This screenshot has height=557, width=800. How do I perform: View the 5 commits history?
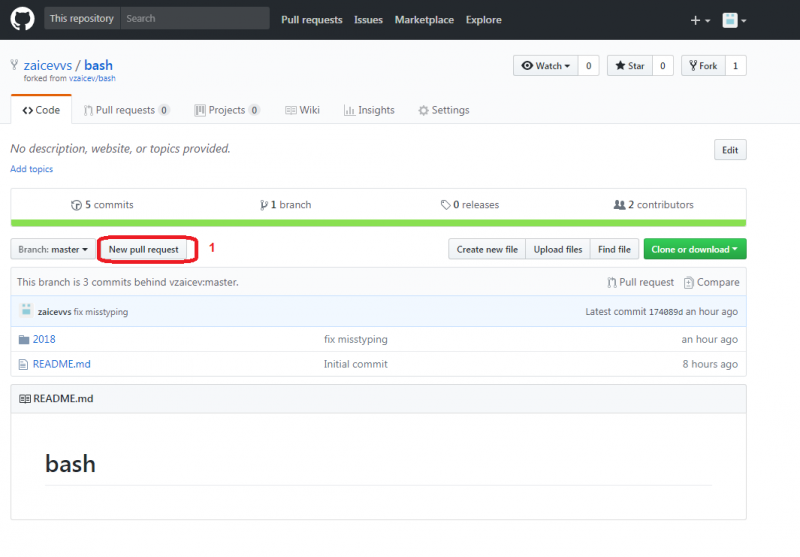click(x=102, y=204)
